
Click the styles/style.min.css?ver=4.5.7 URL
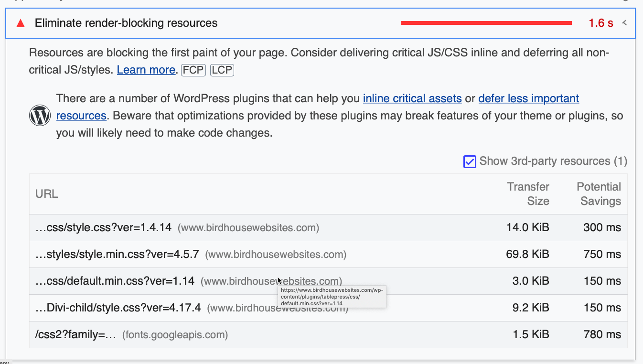click(x=117, y=254)
